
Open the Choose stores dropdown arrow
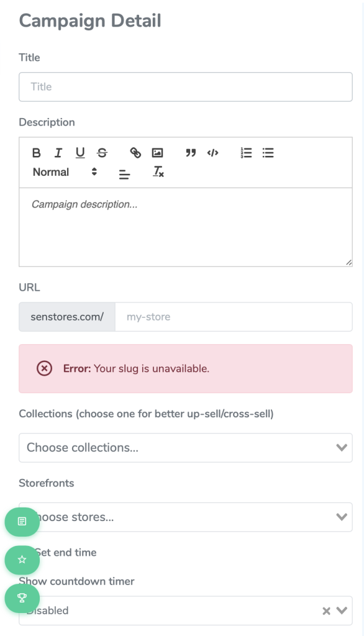click(x=342, y=517)
